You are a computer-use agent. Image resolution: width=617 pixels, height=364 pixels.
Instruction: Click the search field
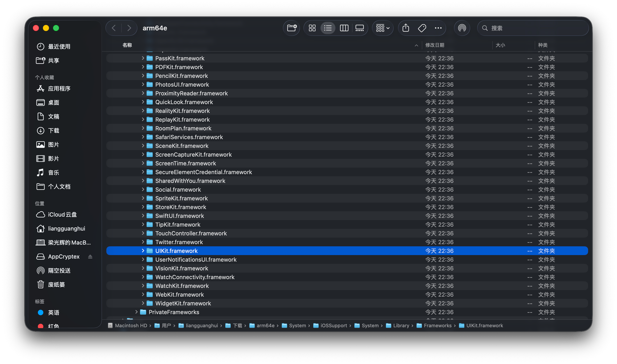click(x=533, y=28)
